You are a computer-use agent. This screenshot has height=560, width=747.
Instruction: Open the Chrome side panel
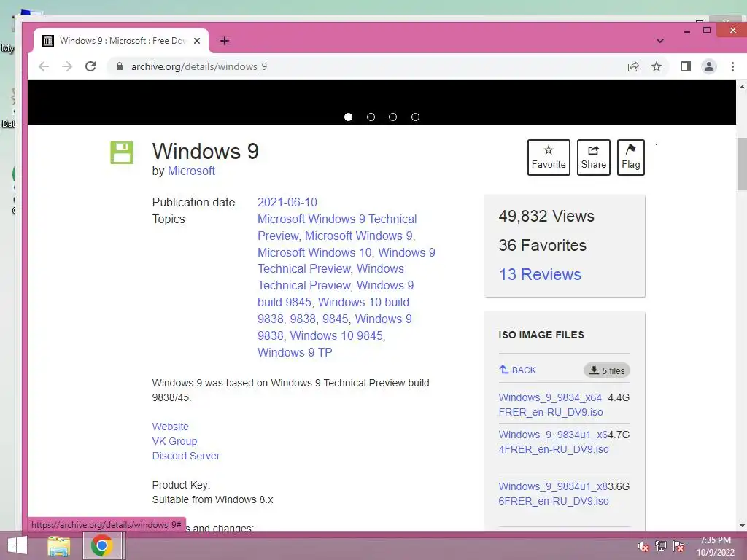coord(686,66)
